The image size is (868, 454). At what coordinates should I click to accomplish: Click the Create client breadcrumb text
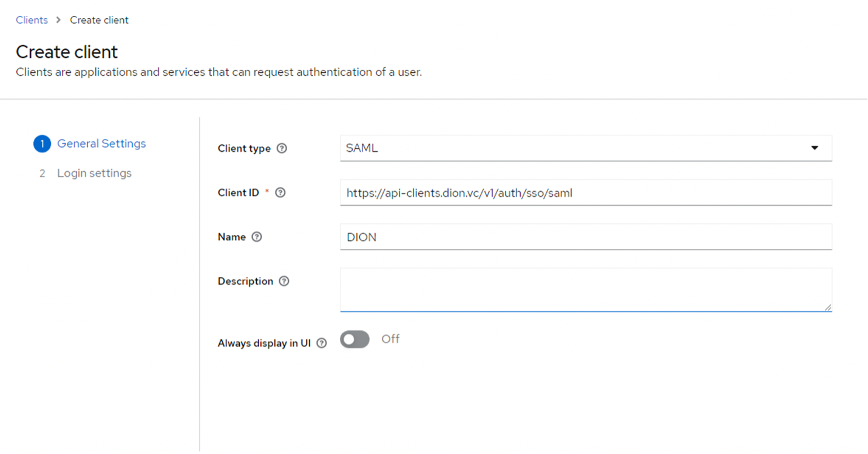point(99,20)
